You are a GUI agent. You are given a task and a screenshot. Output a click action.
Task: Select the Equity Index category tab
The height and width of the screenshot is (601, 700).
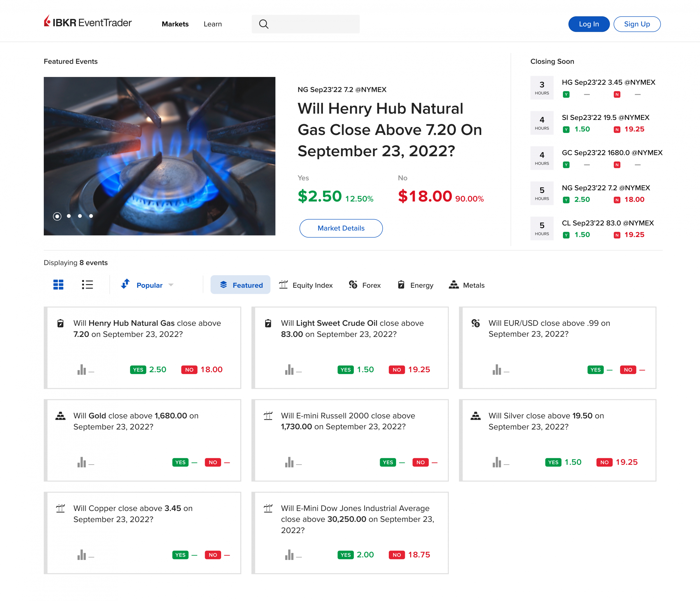click(x=305, y=285)
